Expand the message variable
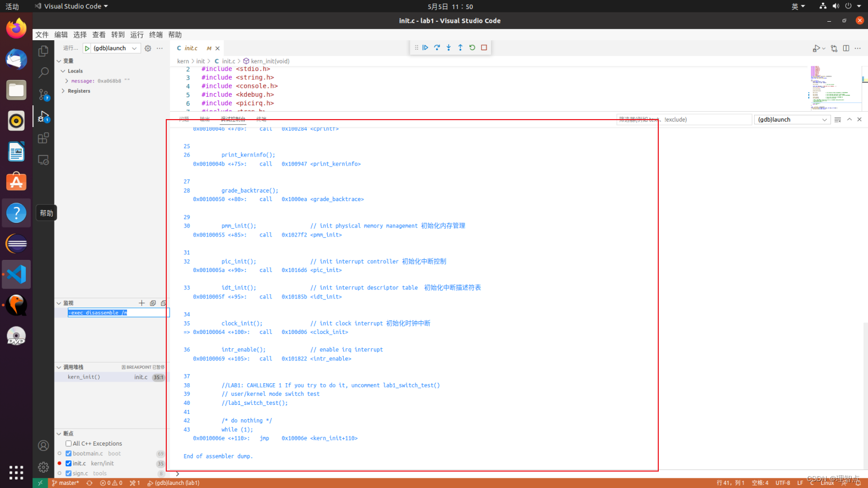Image resolution: width=868 pixels, height=488 pixels. 67,81
